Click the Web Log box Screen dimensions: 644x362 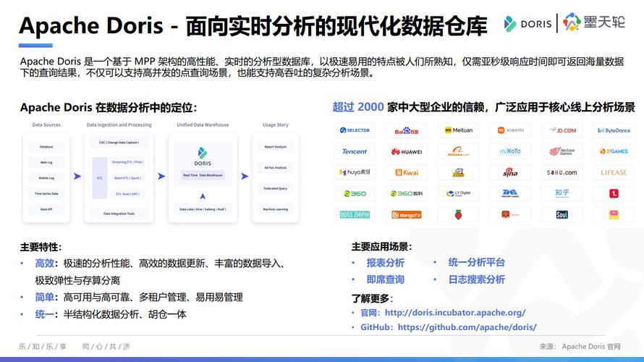point(46,162)
